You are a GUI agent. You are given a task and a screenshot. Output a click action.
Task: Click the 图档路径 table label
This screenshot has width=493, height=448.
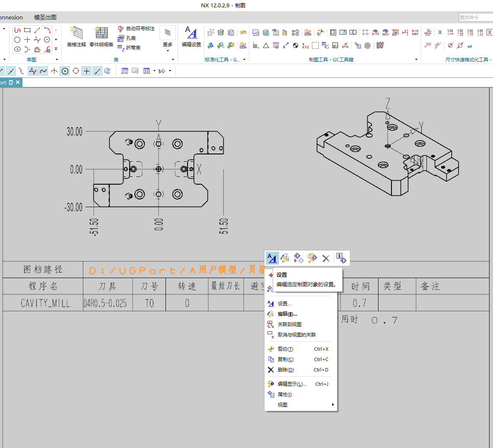[x=43, y=269]
